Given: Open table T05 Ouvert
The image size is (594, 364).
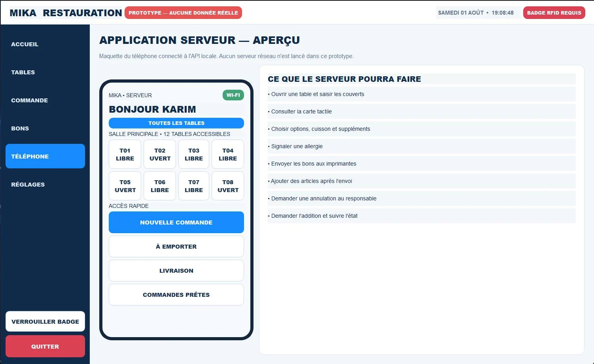Looking at the screenshot, I should tap(125, 186).
